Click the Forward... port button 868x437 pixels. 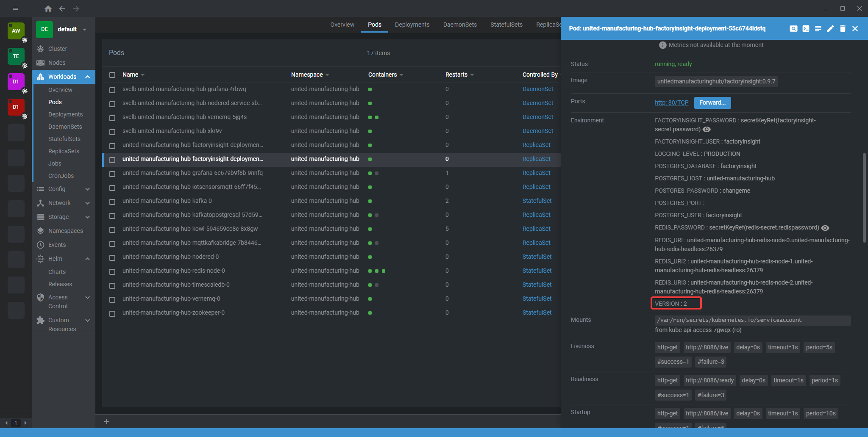coord(712,102)
